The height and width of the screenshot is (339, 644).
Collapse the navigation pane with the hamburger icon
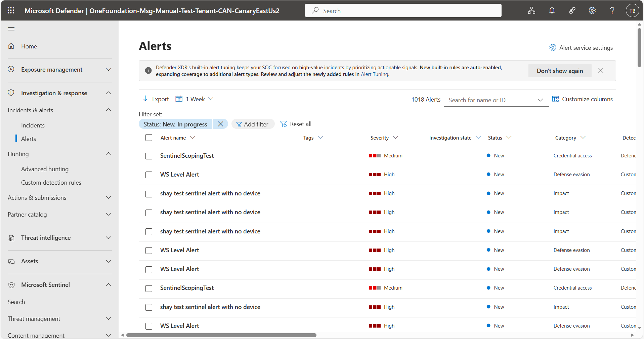click(11, 29)
